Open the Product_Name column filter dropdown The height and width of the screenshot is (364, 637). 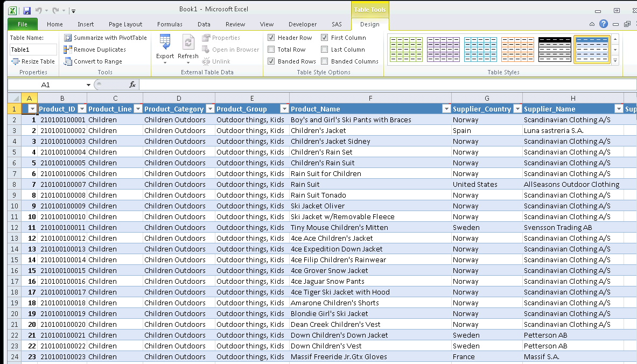[446, 108]
